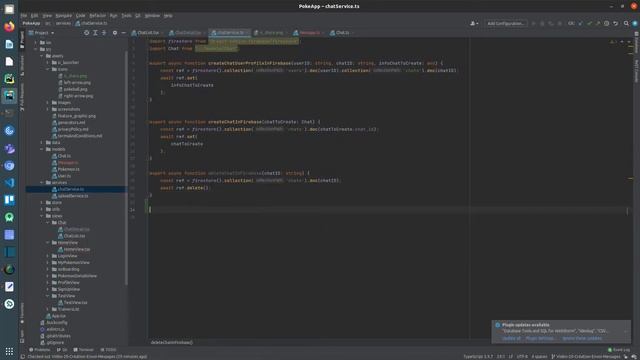Expand the screenshots folder

[x=48, y=109]
